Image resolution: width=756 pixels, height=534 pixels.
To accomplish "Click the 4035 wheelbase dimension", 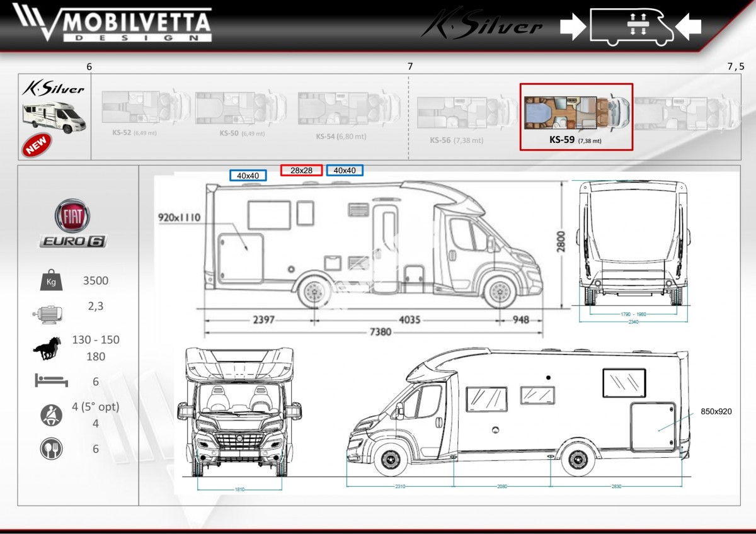I will pos(409,319).
